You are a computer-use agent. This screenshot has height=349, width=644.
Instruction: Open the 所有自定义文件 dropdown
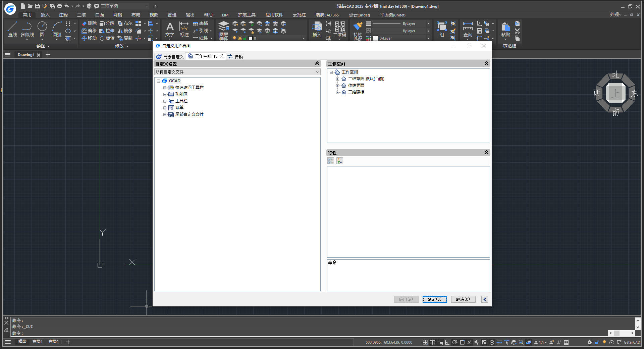pyautogui.click(x=237, y=72)
